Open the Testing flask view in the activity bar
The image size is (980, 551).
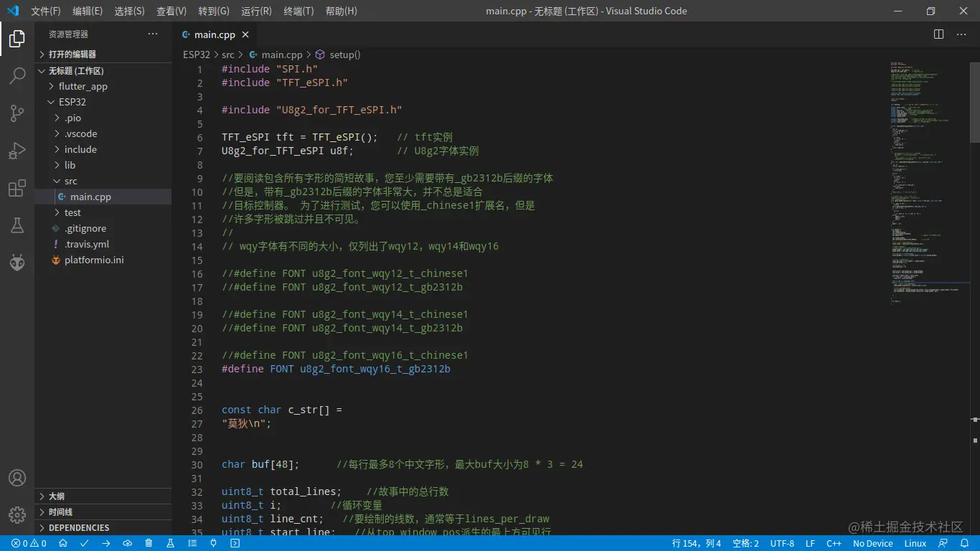17,225
